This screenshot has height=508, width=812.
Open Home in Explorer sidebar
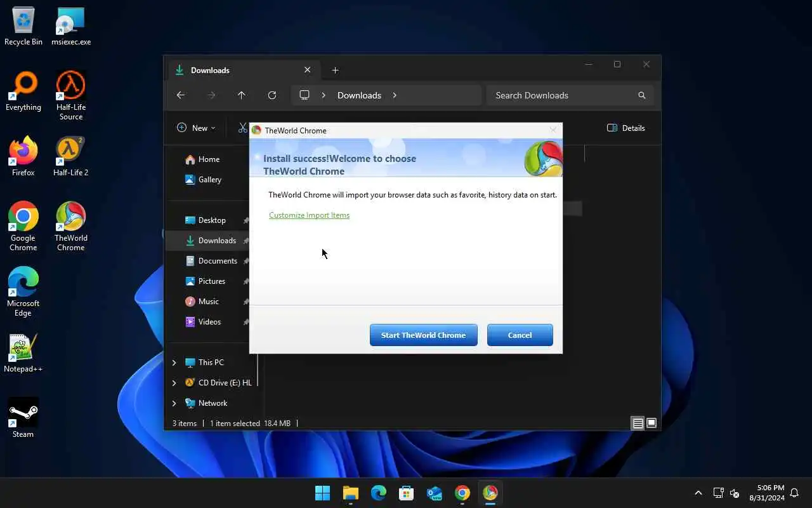click(x=209, y=159)
